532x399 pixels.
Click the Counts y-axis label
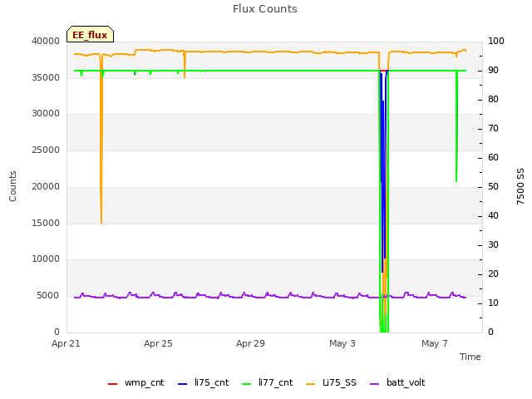click(x=12, y=186)
